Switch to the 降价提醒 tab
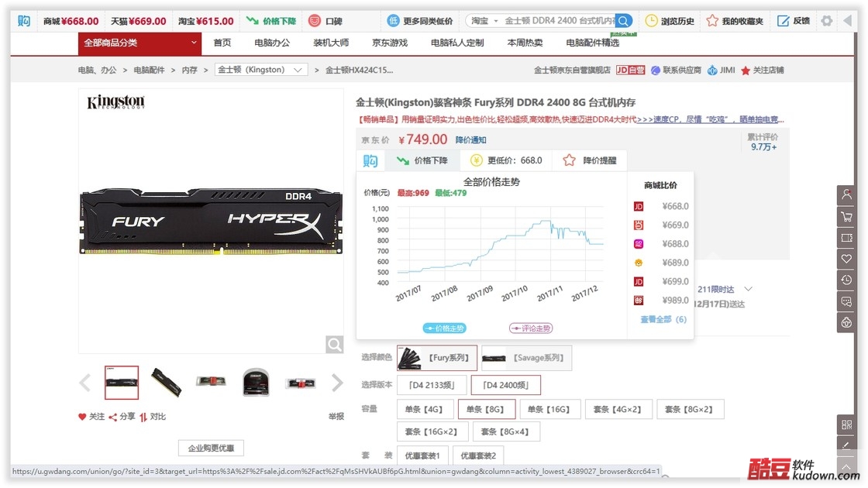 (590, 160)
